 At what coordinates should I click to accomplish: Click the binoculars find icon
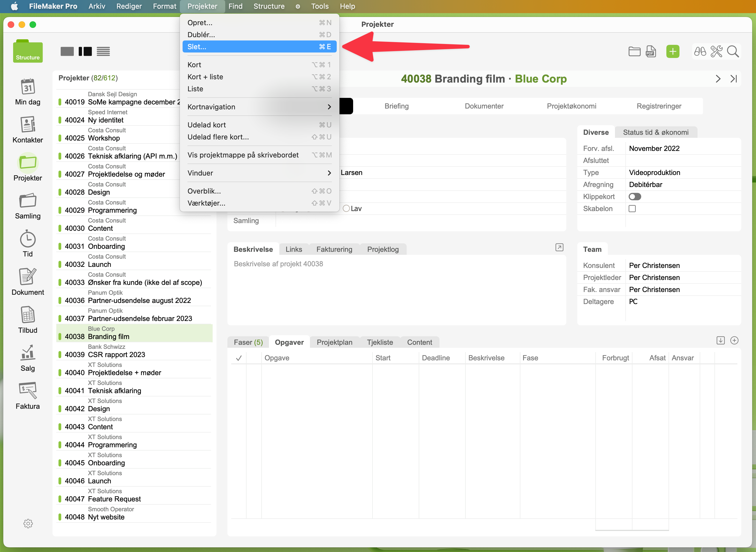pyautogui.click(x=700, y=51)
